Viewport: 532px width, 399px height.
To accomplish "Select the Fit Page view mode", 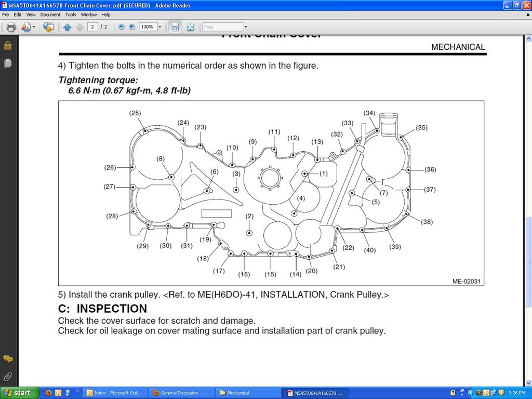I will click(x=190, y=27).
